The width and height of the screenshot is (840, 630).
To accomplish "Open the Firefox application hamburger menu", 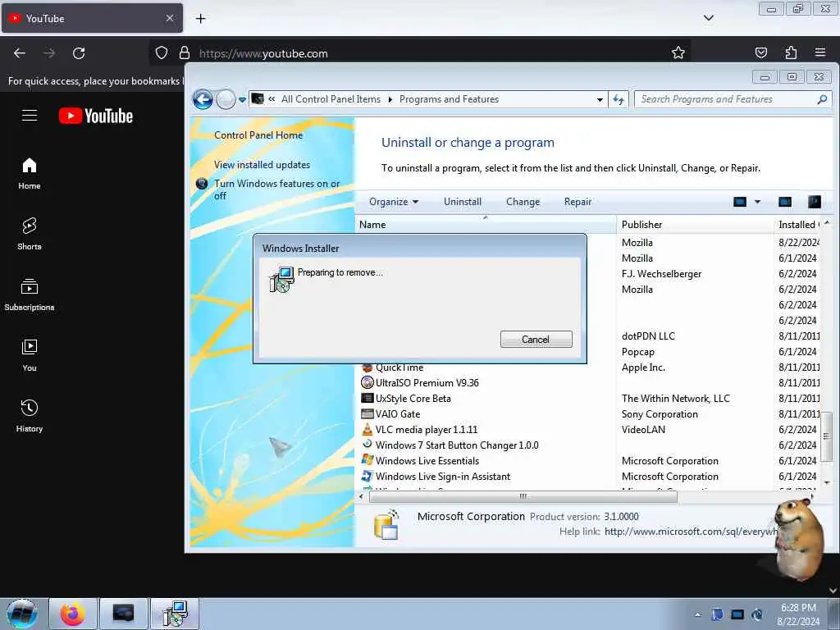I will coord(820,52).
